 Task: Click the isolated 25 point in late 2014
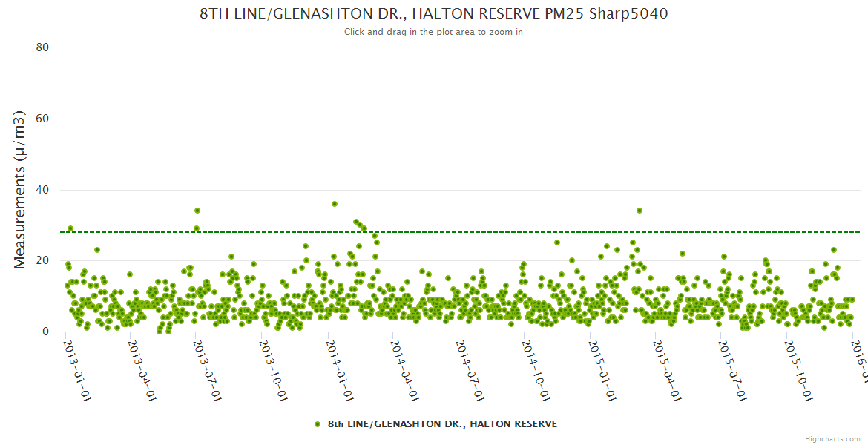[557, 243]
